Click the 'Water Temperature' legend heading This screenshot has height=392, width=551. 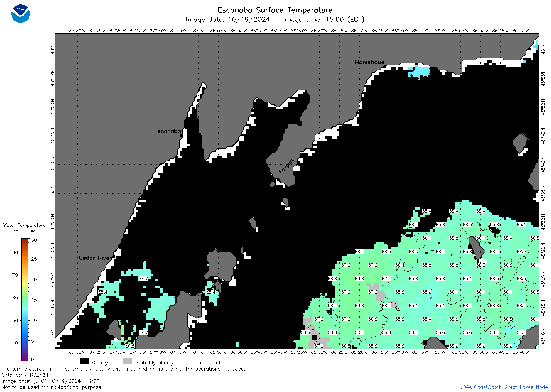24,225
